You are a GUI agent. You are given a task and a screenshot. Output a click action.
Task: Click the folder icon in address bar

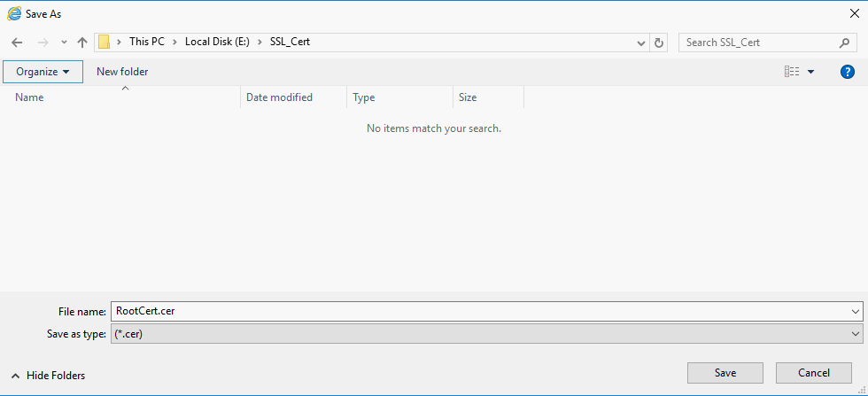(x=105, y=42)
